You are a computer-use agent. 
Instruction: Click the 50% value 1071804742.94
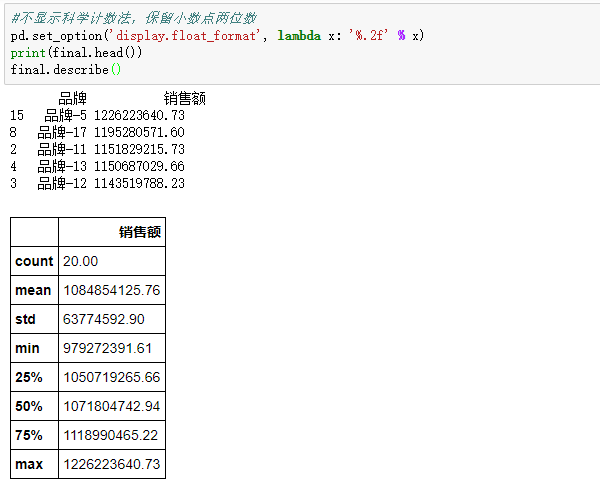tap(112, 406)
